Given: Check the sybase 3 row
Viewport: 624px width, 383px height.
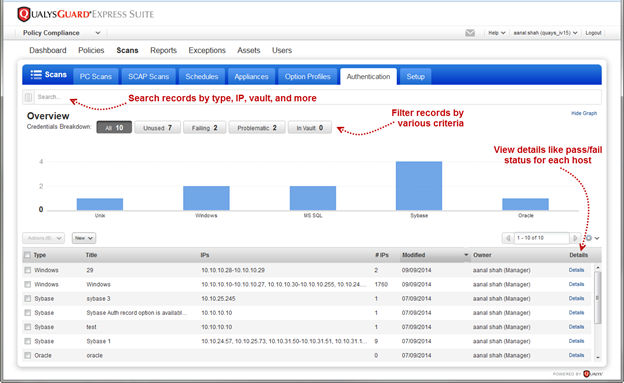Looking at the screenshot, I should coord(27,299).
